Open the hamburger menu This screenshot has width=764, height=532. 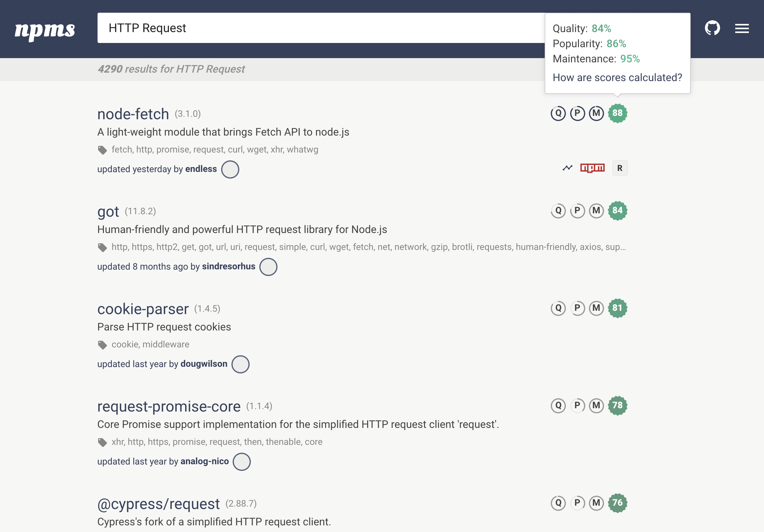pyautogui.click(x=742, y=28)
